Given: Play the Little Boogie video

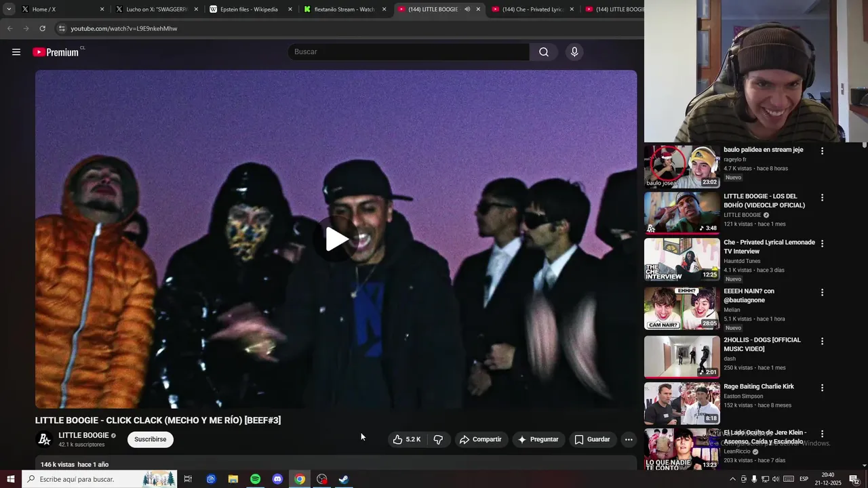Looking at the screenshot, I should click(336, 239).
